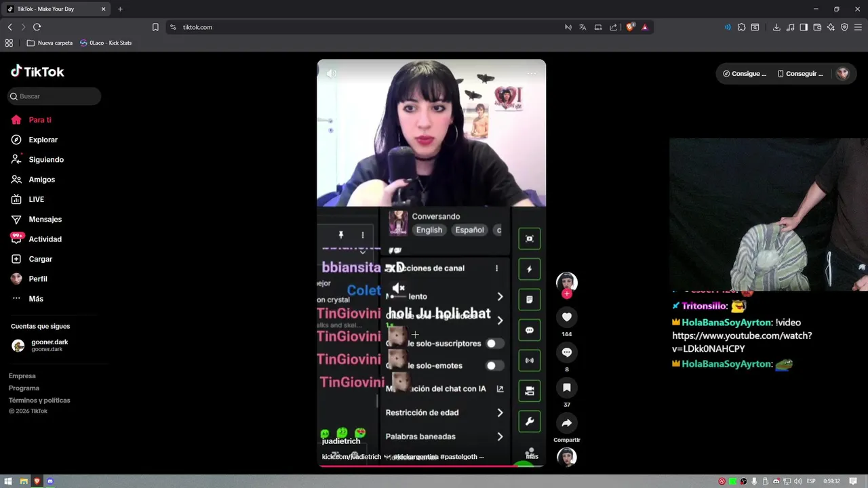Click the Conseguir app button

[x=800, y=74]
